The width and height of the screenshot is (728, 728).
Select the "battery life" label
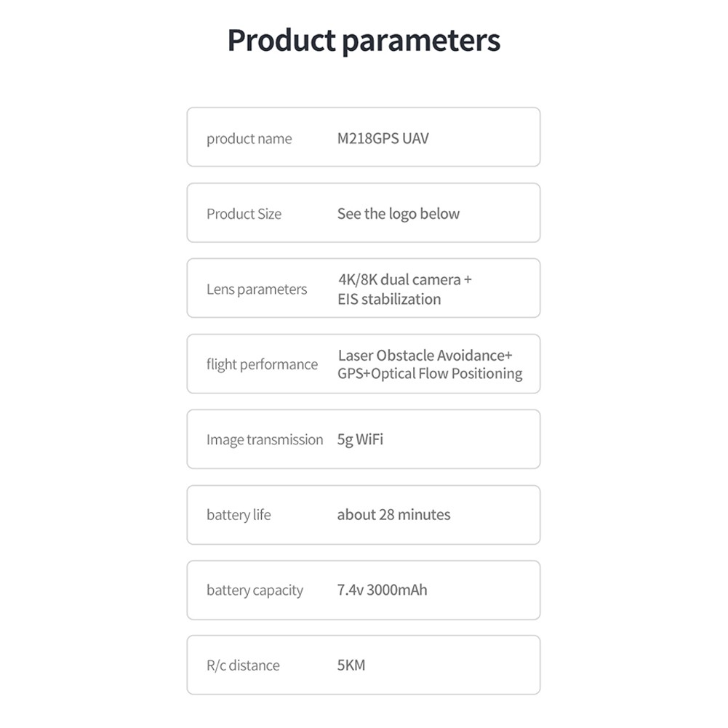tap(239, 515)
